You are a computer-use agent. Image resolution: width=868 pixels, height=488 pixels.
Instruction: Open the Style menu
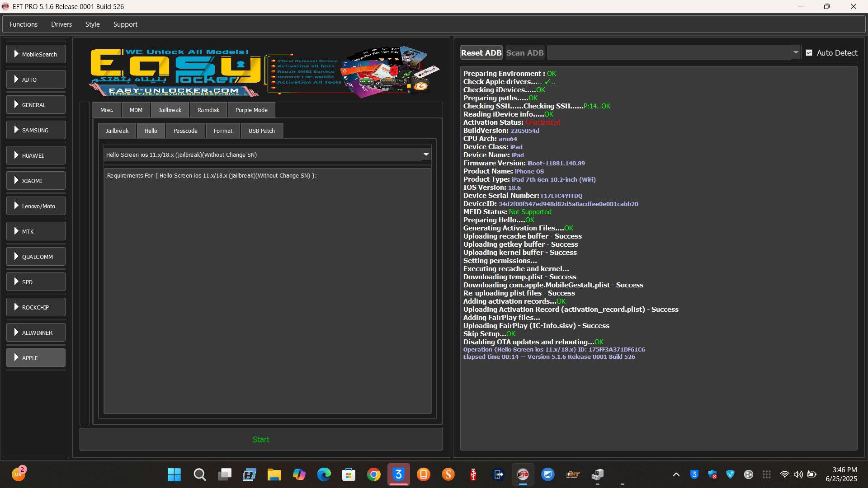point(92,24)
